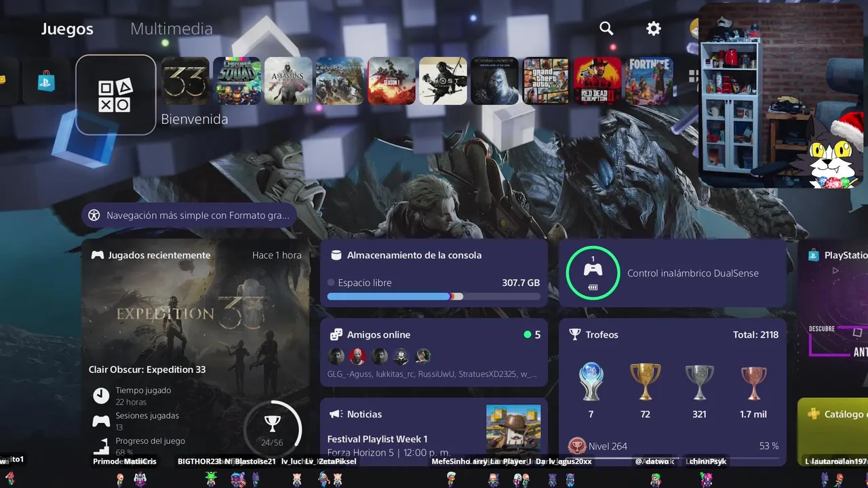Open the Red Dead Redemption II tile
Viewport: 868px width, 488px height.
click(597, 81)
